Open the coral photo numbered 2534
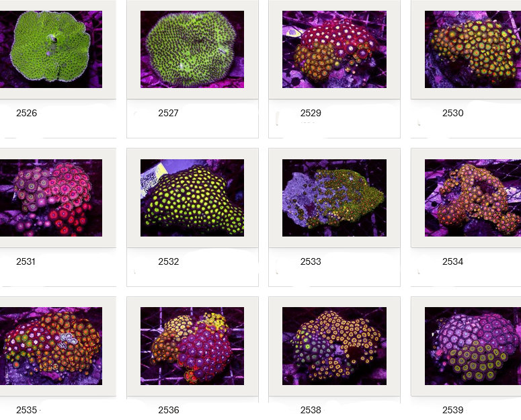Image resolution: width=521 pixels, height=420 pixels. point(473,198)
